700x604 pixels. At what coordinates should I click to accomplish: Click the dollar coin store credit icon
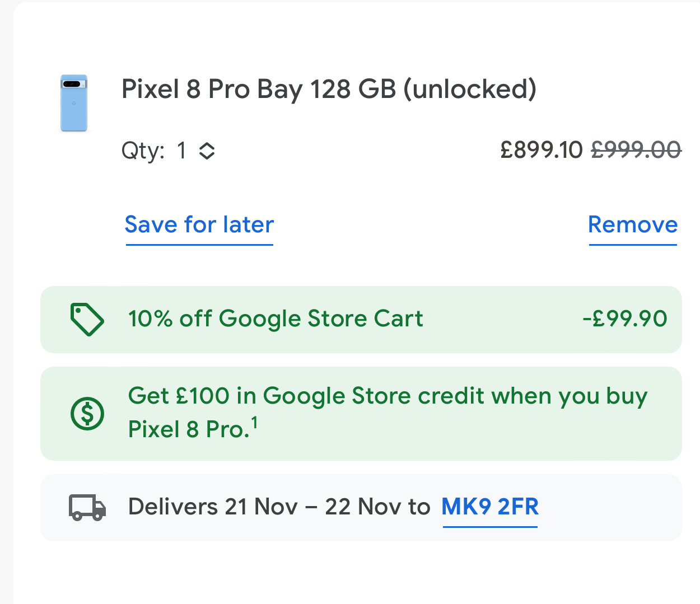click(87, 414)
